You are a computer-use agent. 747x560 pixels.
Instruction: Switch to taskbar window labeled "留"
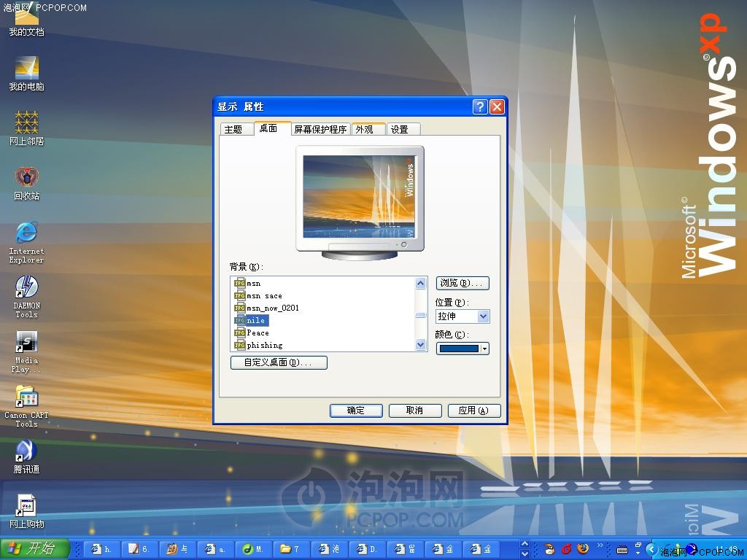point(403,550)
